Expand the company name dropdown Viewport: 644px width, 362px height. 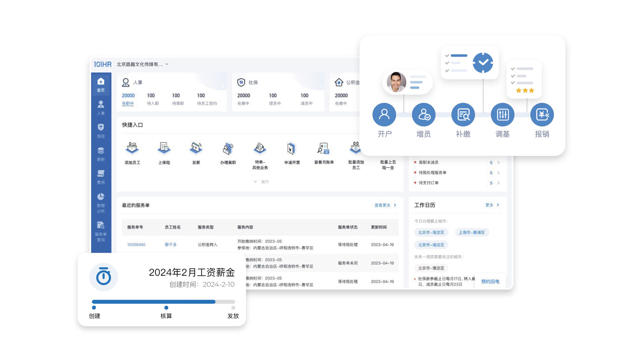coord(167,64)
